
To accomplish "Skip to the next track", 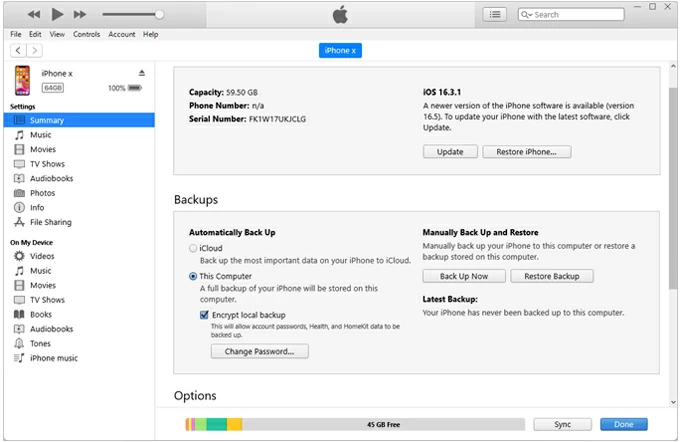I will [82, 14].
